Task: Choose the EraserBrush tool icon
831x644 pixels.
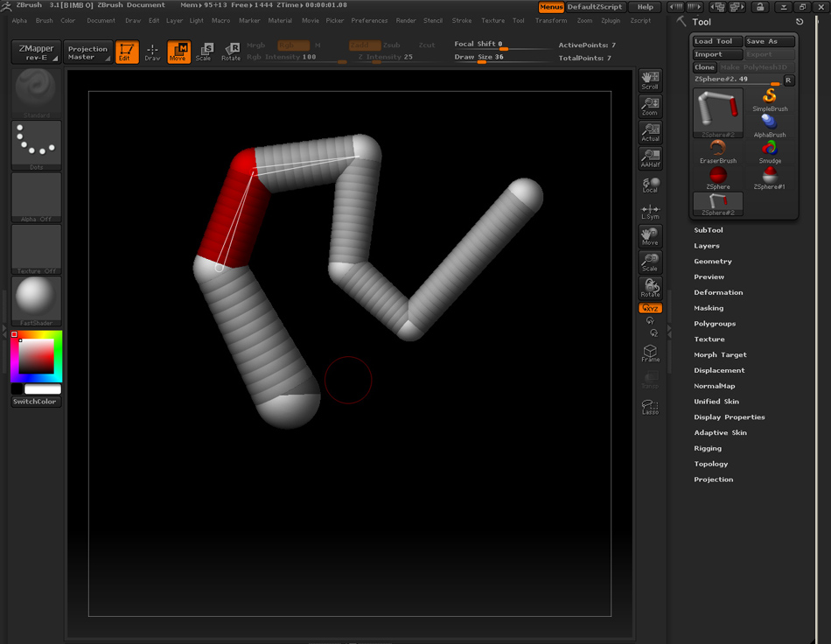Action: [717, 151]
